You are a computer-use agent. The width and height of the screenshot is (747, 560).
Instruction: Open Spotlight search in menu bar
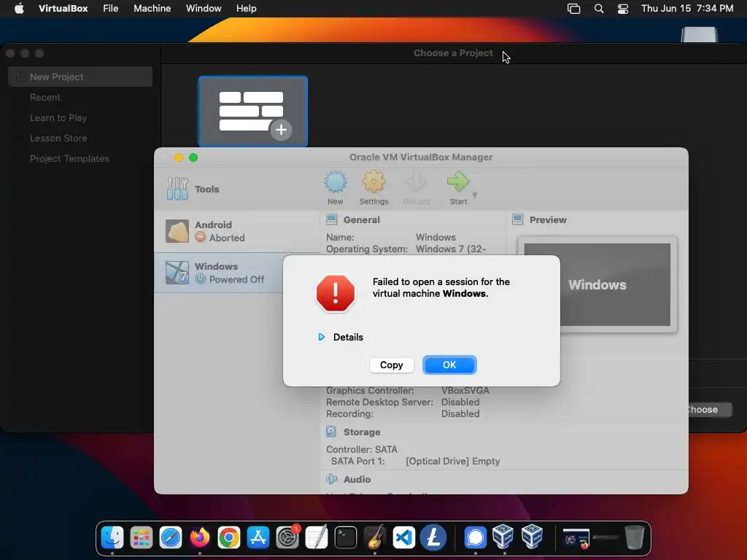point(599,9)
